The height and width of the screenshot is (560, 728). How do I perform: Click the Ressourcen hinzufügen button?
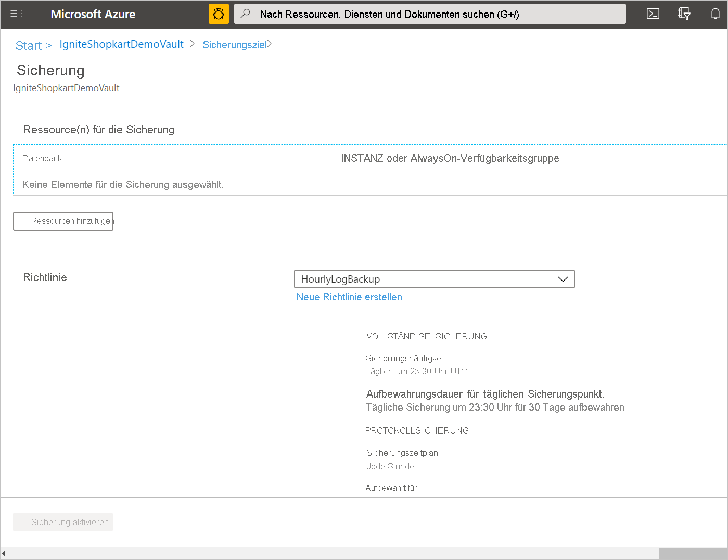click(63, 221)
